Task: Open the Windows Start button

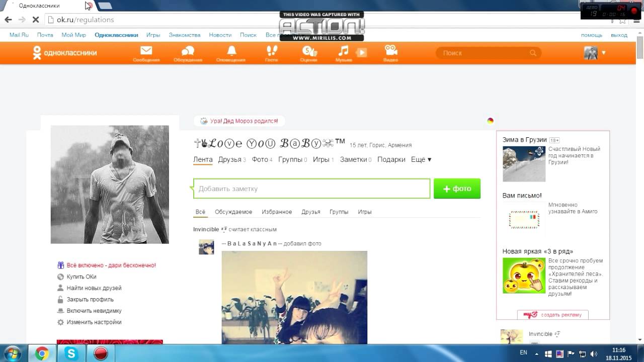Action: (12, 353)
